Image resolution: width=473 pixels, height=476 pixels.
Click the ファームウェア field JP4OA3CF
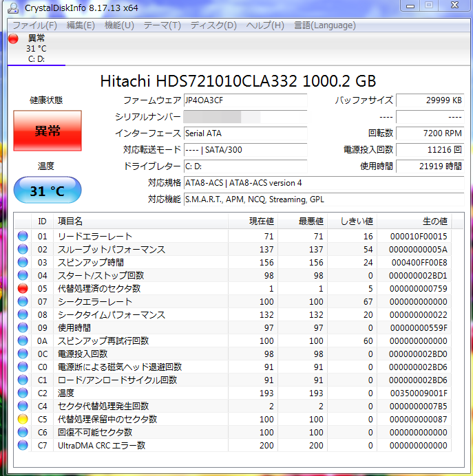[x=246, y=100]
